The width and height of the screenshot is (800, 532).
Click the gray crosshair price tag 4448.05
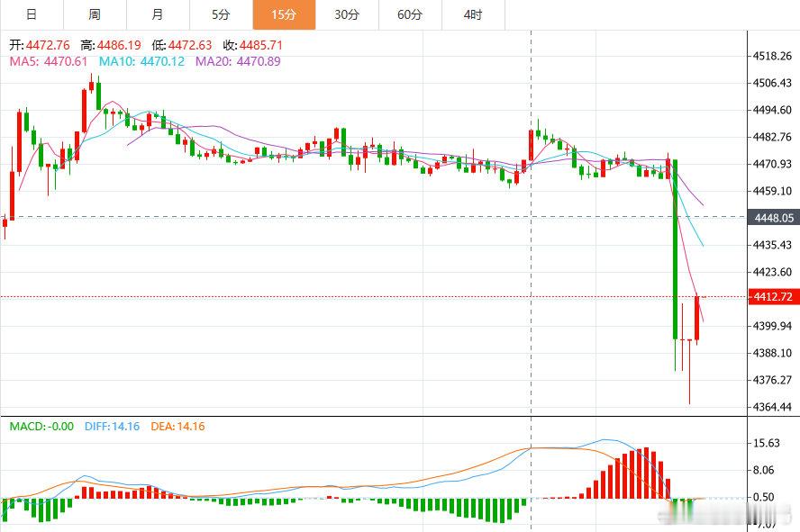point(774,218)
